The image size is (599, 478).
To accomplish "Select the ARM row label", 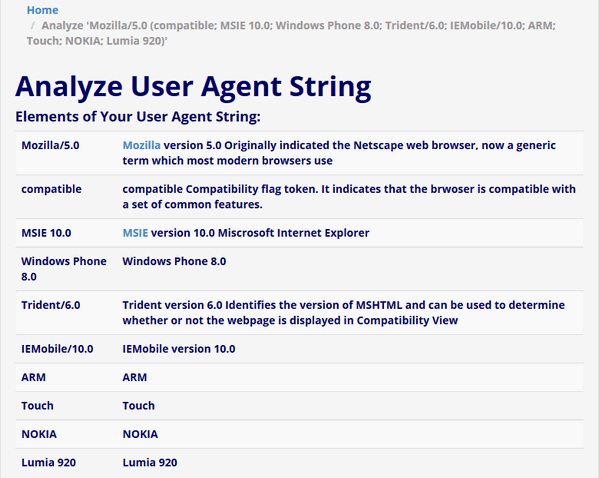I will [34, 378].
